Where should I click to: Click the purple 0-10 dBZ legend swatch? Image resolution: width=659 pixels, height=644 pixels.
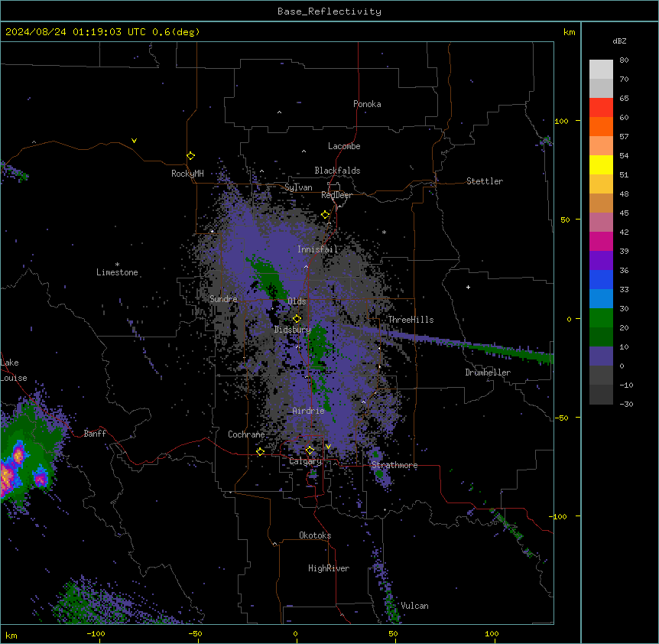pos(601,356)
